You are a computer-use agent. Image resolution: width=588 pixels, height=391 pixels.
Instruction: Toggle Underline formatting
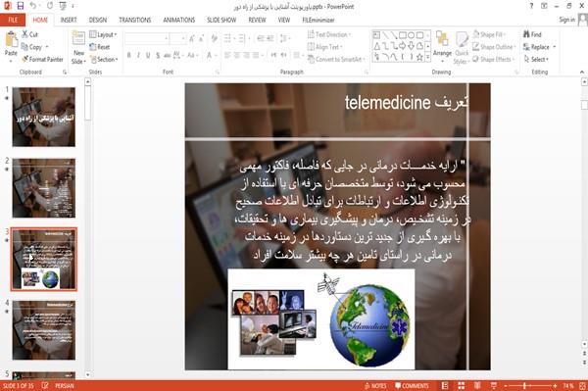(148, 56)
